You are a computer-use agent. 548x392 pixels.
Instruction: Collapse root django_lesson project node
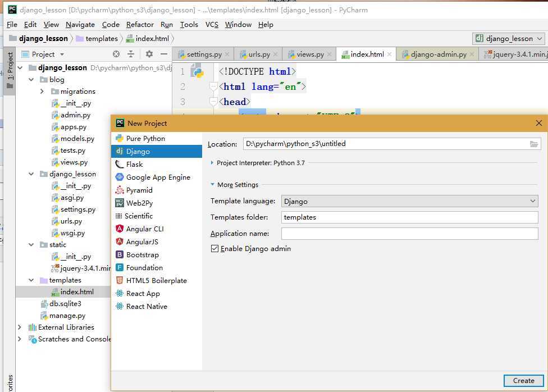pyautogui.click(x=20, y=68)
